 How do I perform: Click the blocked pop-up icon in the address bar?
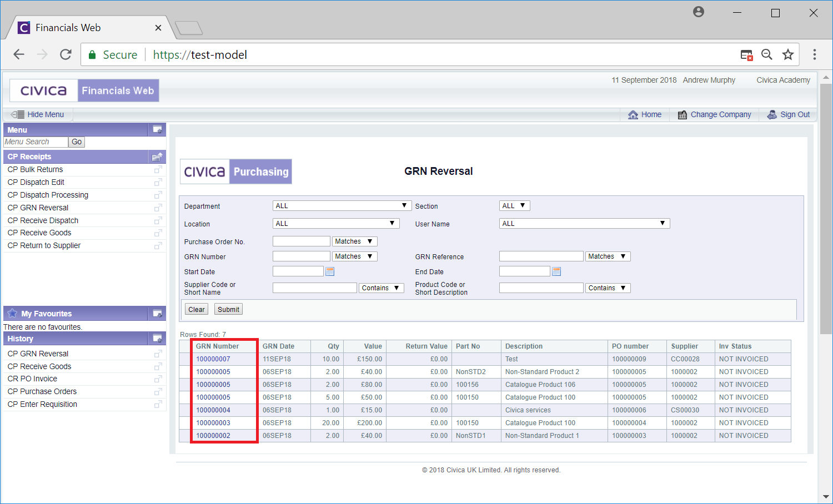click(746, 55)
